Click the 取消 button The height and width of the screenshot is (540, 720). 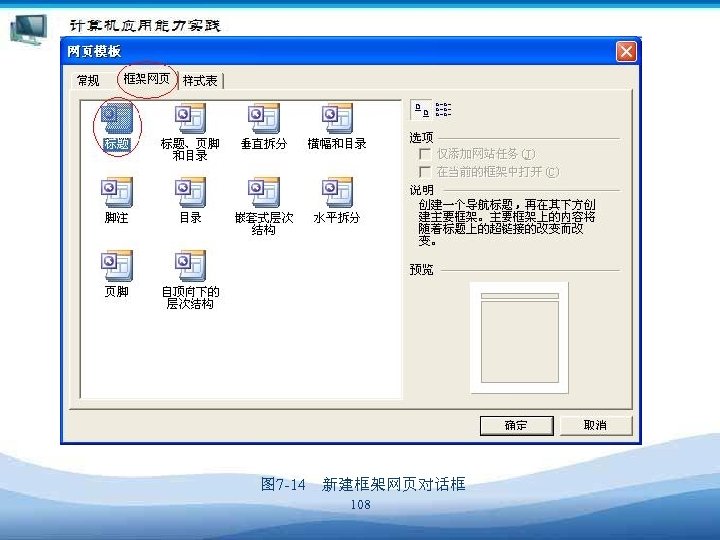coord(596,425)
